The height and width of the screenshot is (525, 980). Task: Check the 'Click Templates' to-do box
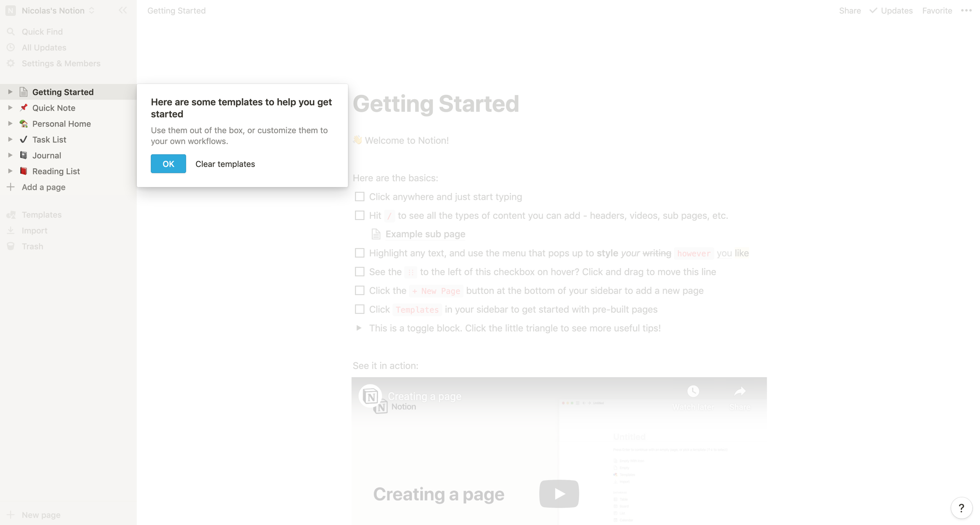(359, 309)
